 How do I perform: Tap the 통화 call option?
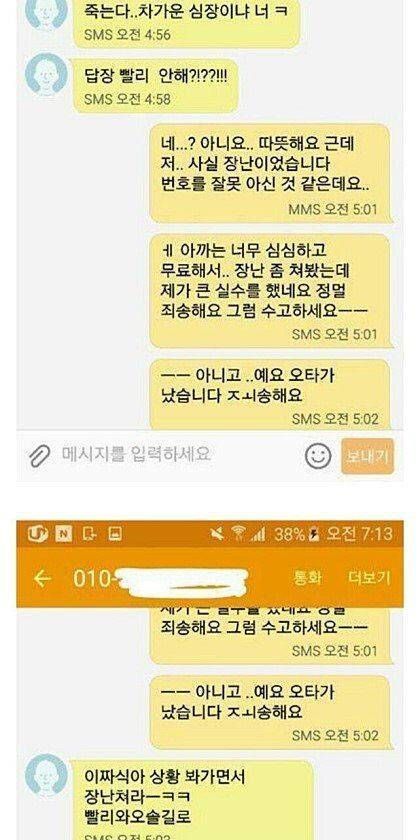308,578
